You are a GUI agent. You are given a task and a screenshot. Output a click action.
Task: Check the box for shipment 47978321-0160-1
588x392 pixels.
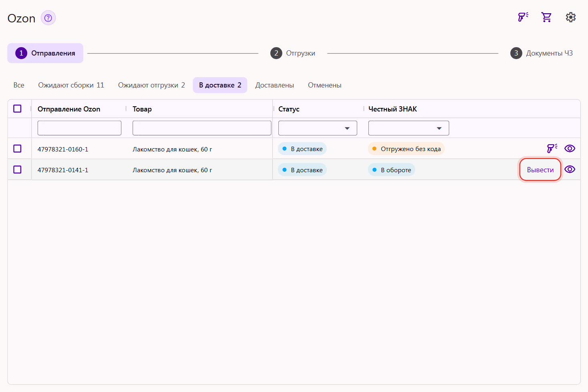(x=17, y=149)
